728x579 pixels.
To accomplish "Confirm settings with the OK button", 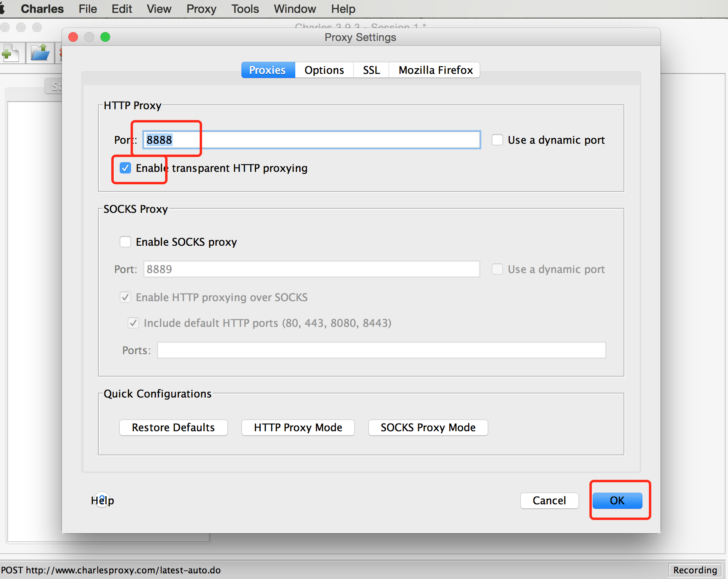I will pos(617,500).
